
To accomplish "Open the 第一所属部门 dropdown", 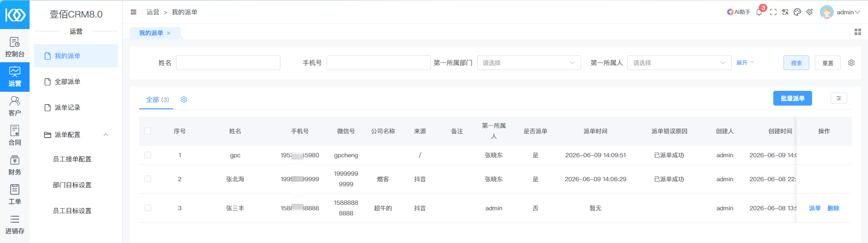I will coord(529,63).
